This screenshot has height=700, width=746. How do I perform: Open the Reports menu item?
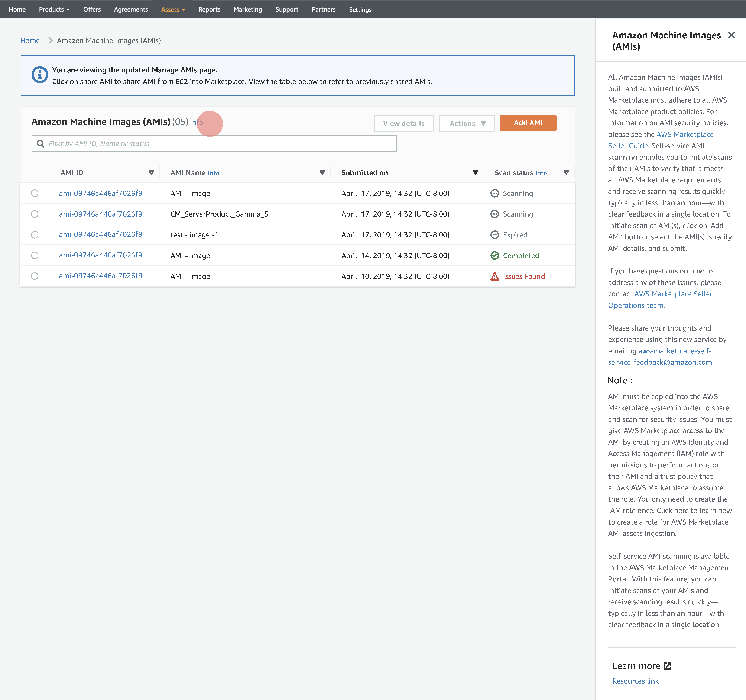coord(209,9)
